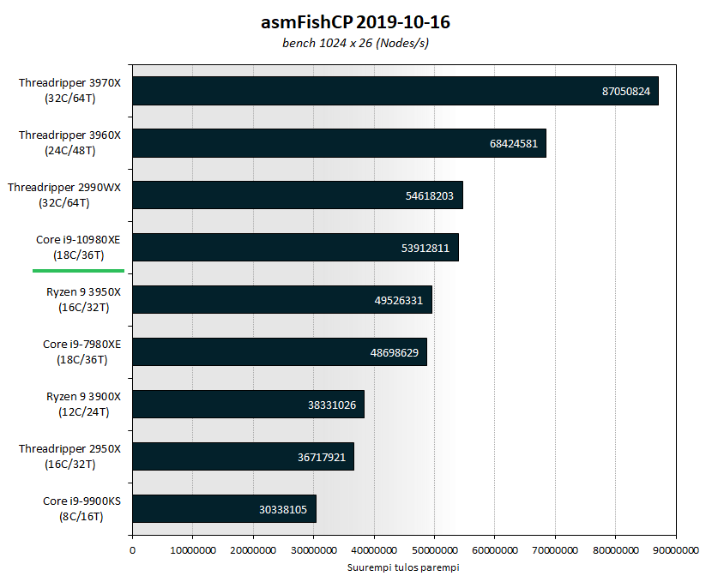This screenshot has height=588, width=712.
Task: Choose the score "36717921"
Action: 322,457
